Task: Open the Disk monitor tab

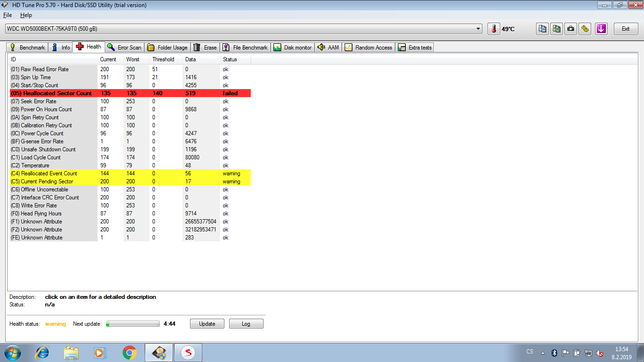Action: pyautogui.click(x=292, y=47)
